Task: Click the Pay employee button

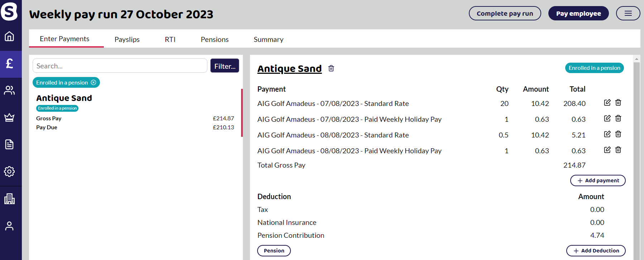Action: pos(578,13)
